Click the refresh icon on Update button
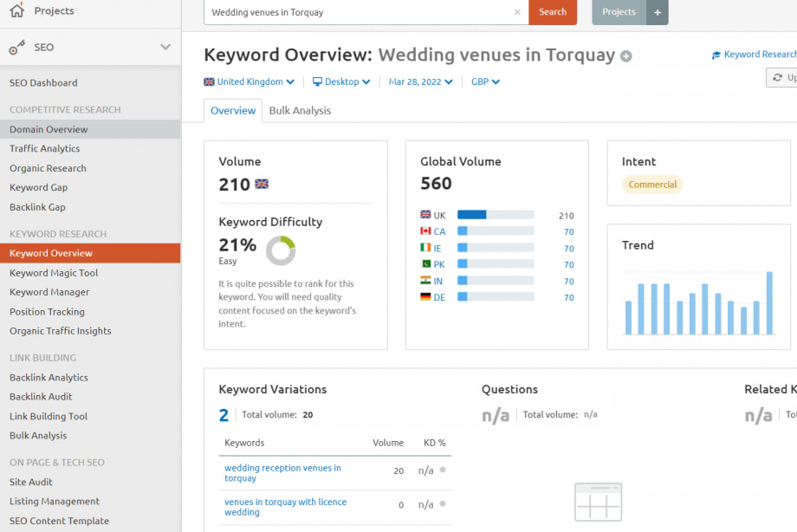 [777, 78]
